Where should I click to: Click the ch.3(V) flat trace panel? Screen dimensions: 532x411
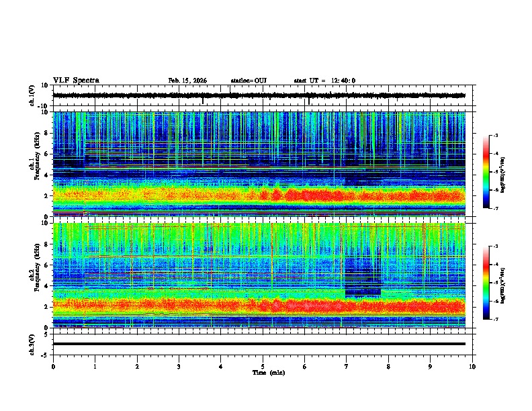tap(263, 345)
